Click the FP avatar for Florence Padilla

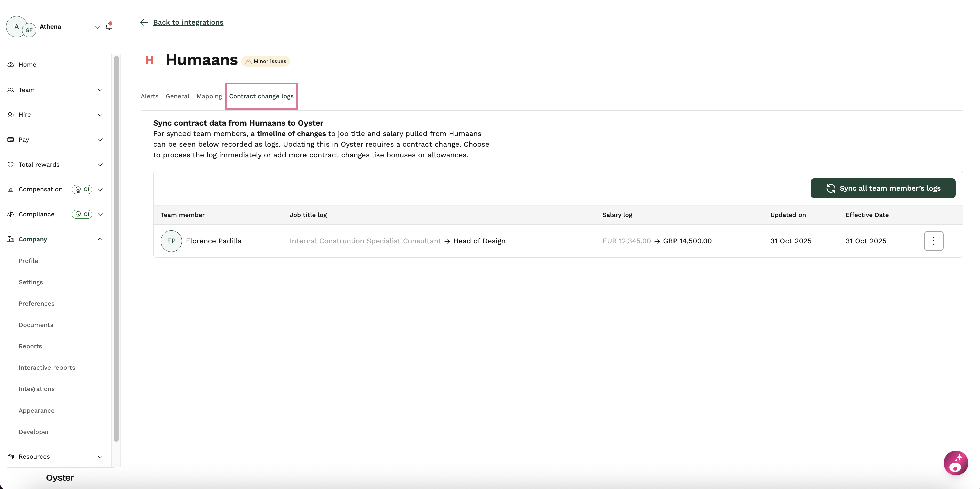(x=171, y=241)
